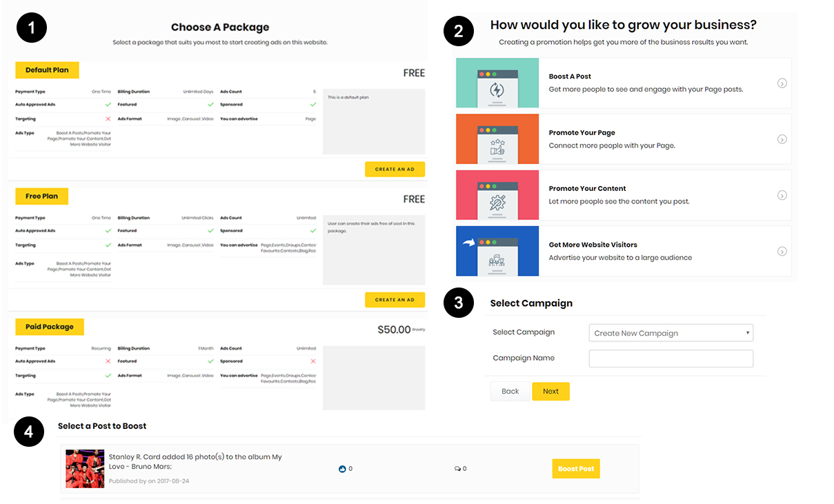Screen dimensions: 834x504
Task: Click the like thumbs-up icon on the post
Action: [x=342, y=469]
